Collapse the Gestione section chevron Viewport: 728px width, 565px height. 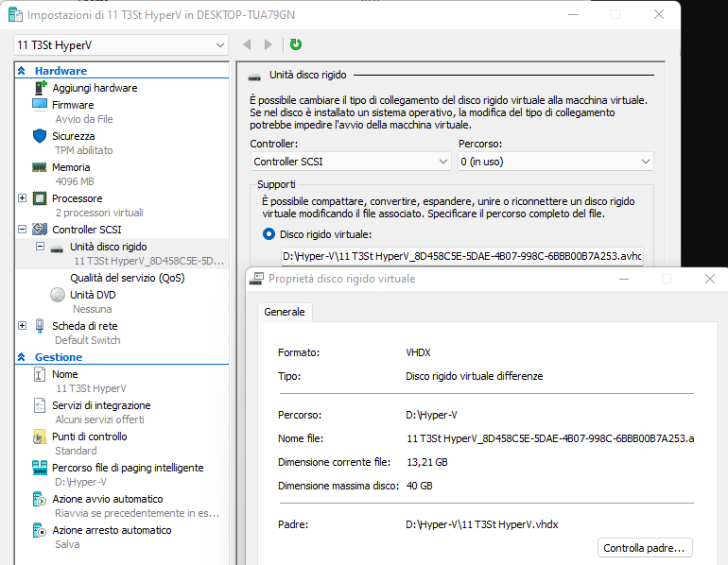click(x=22, y=357)
